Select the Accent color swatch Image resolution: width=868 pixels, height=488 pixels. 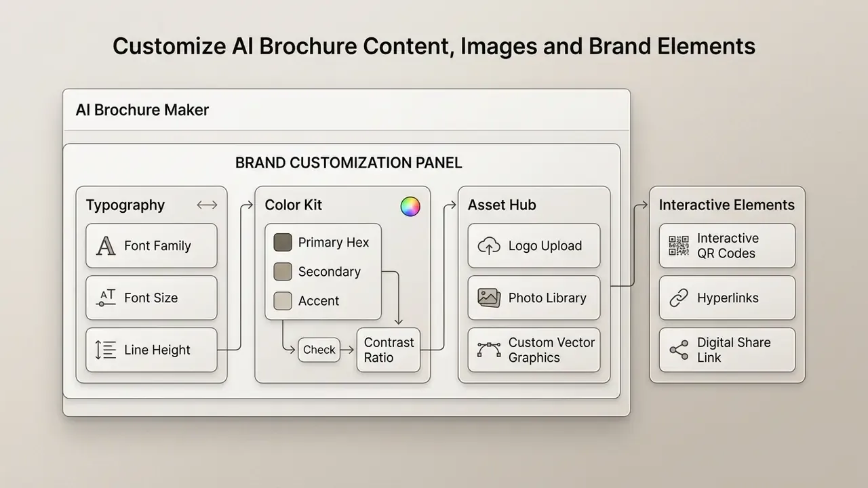coord(283,301)
